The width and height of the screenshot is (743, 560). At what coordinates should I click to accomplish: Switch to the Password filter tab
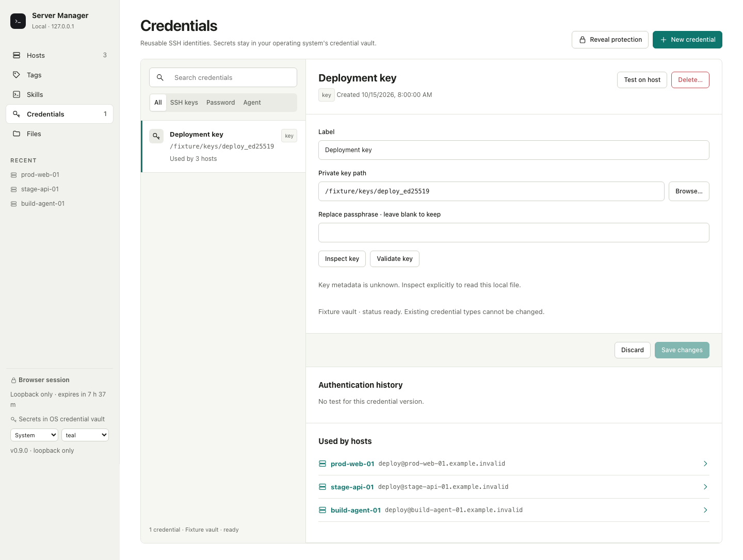pos(220,103)
